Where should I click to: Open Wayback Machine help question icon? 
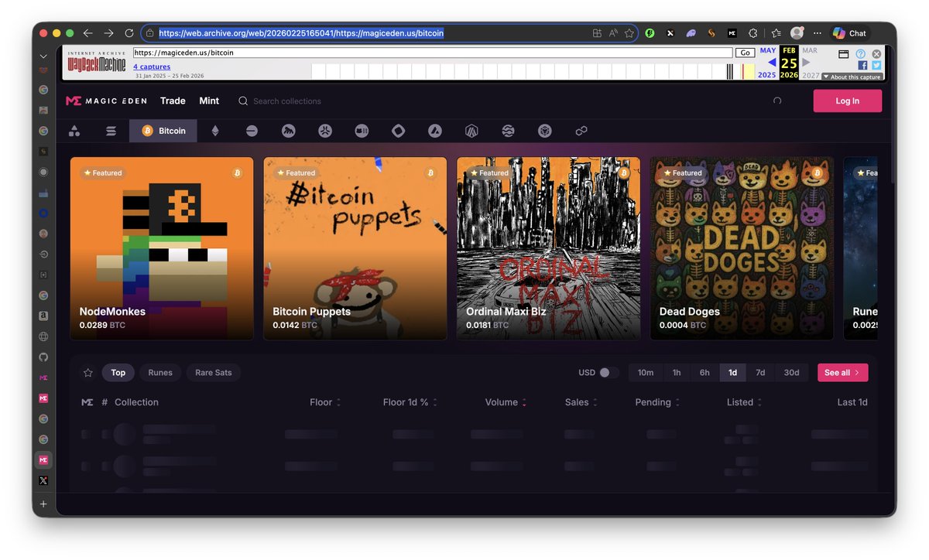coord(861,54)
